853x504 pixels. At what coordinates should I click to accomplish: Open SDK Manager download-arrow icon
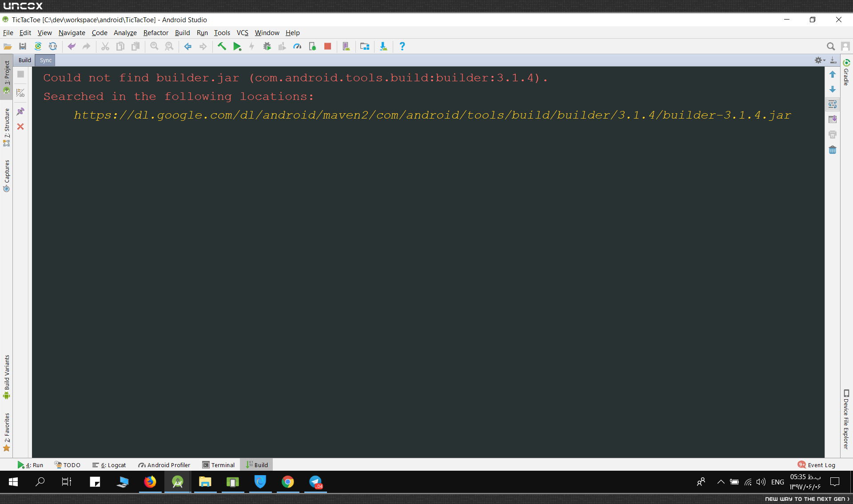tap(383, 46)
